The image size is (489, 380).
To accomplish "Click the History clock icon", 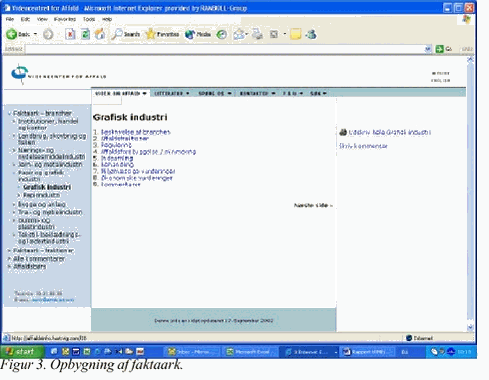I will pyautogui.click(x=222, y=34).
